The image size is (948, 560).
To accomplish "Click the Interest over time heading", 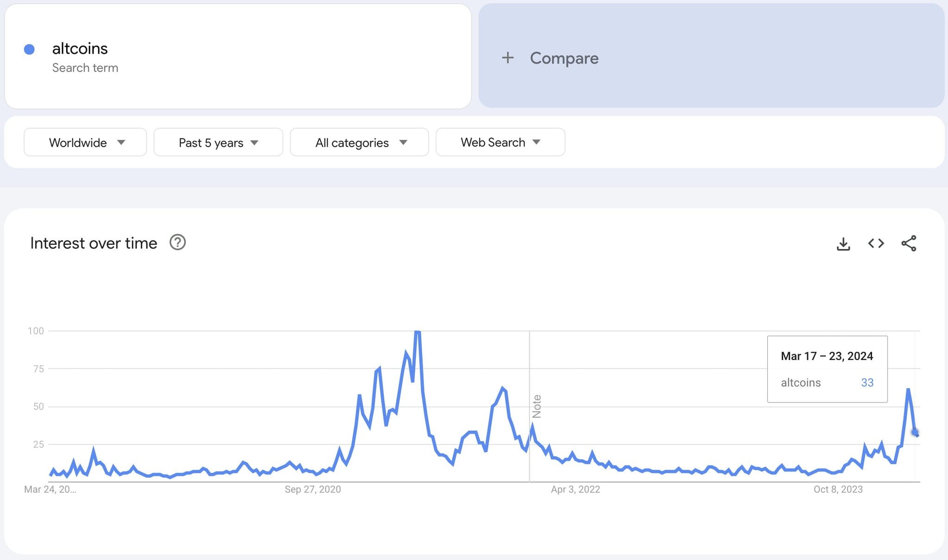I will (x=94, y=243).
